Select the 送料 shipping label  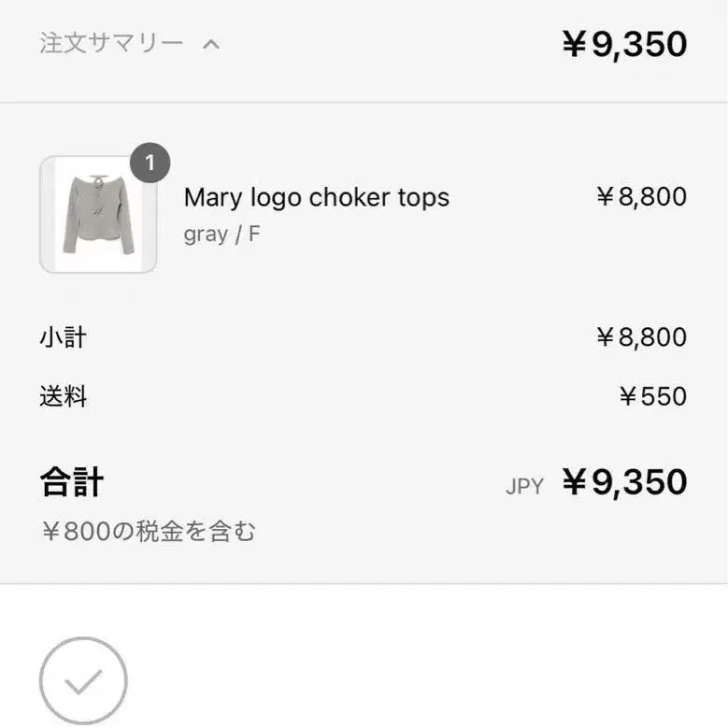[63, 396]
